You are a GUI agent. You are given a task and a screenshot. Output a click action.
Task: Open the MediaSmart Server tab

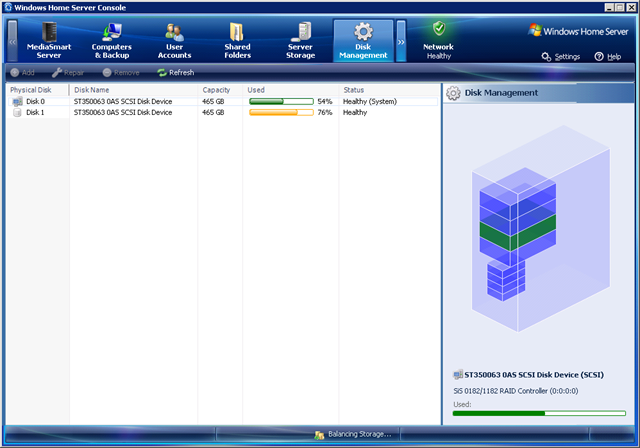click(x=49, y=41)
